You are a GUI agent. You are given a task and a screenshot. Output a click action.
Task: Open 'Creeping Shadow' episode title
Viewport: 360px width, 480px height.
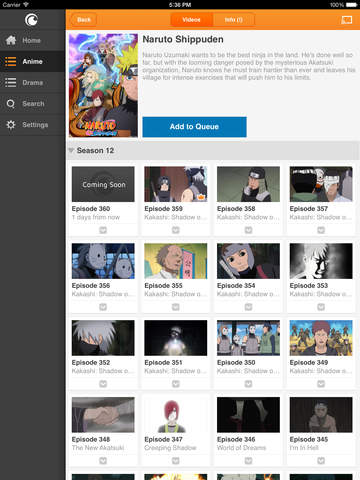[x=170, y=448]
